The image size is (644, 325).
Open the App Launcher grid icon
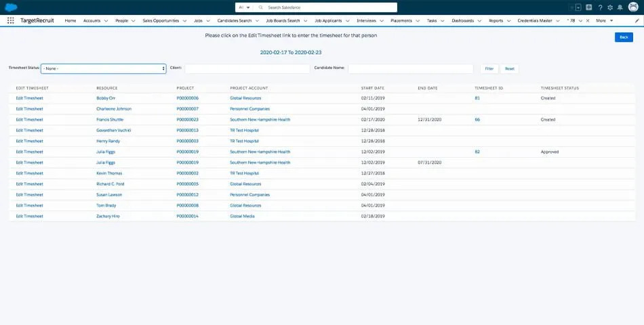click(x=10, y=21)
